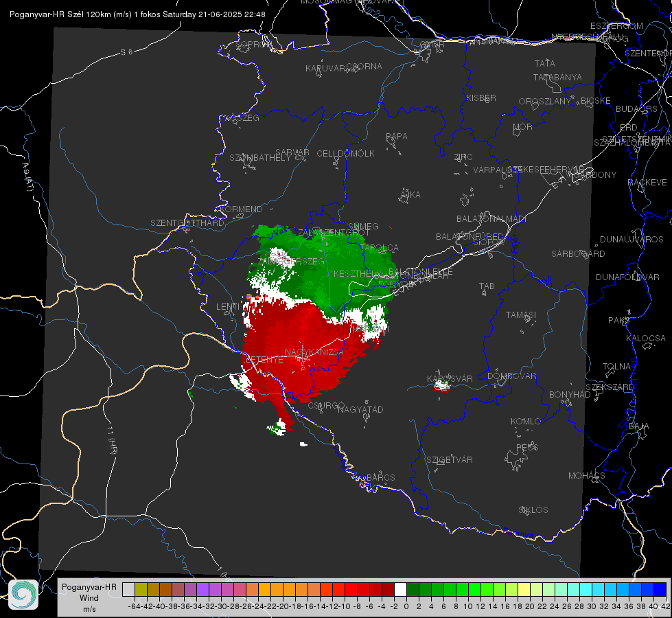Click the deep blue last legend swatch

click(x=660, y=589)
